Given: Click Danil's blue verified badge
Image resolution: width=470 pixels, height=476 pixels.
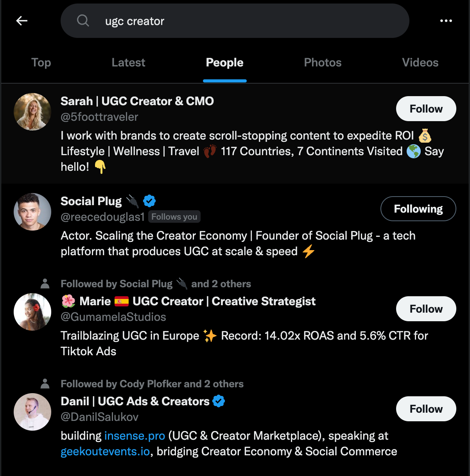Looking at the screenshot, I should pos(219,401).
